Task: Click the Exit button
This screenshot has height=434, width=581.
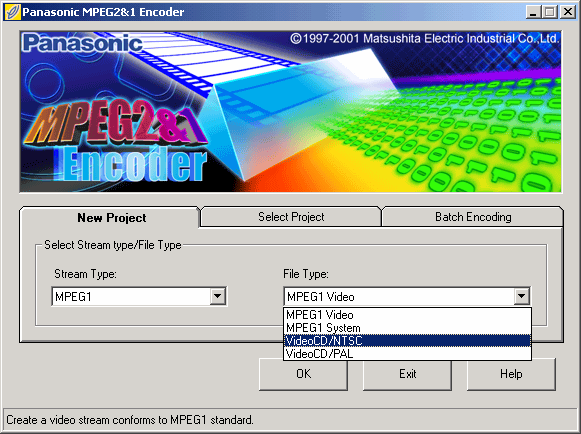Action: [x=407, y=374]
